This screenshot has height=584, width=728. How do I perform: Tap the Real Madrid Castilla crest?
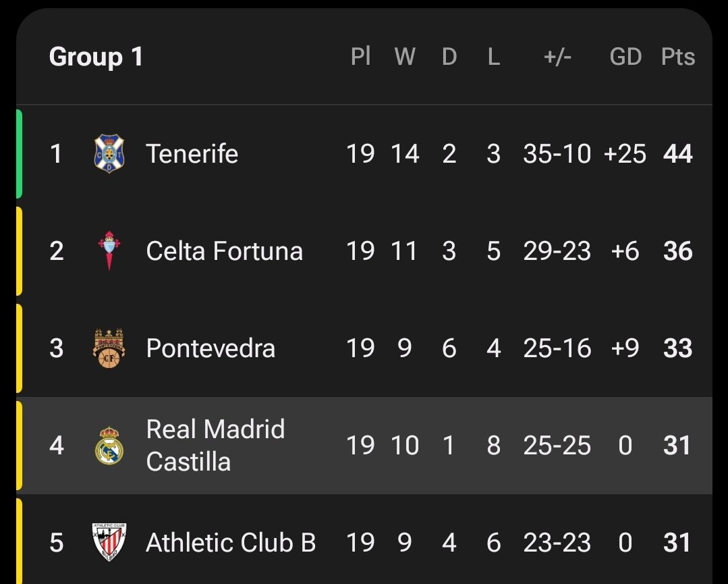pyautogui.click(x=109, y=446)
